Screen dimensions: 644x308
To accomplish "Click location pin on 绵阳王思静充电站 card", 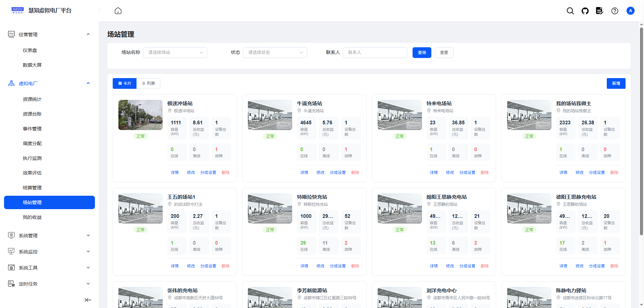I will [429, 204].
